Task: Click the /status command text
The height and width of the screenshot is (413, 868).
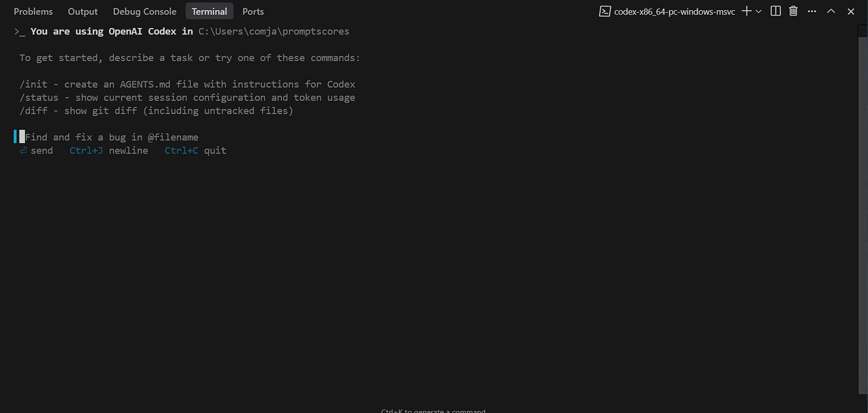Action: 39,97
